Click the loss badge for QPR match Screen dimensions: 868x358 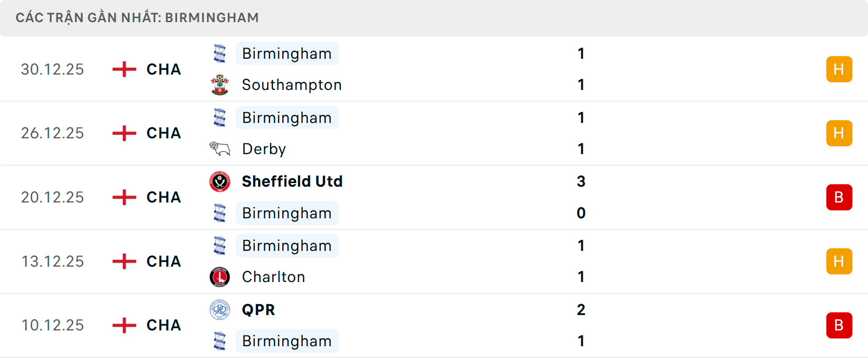(839, 325)
